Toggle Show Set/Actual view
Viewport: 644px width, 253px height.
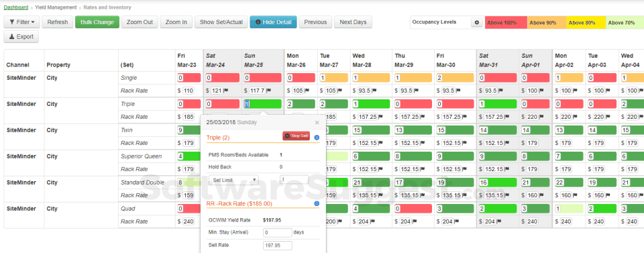221,22
